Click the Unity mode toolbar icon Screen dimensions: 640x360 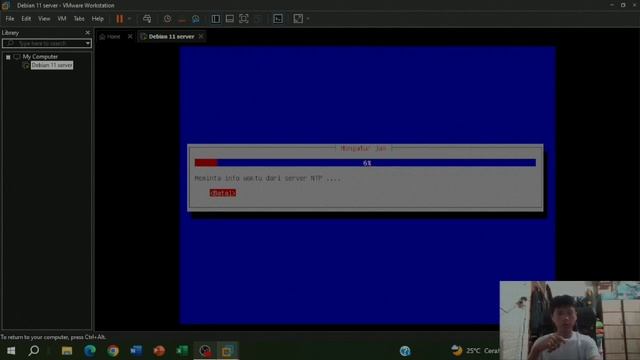[258, 19]
